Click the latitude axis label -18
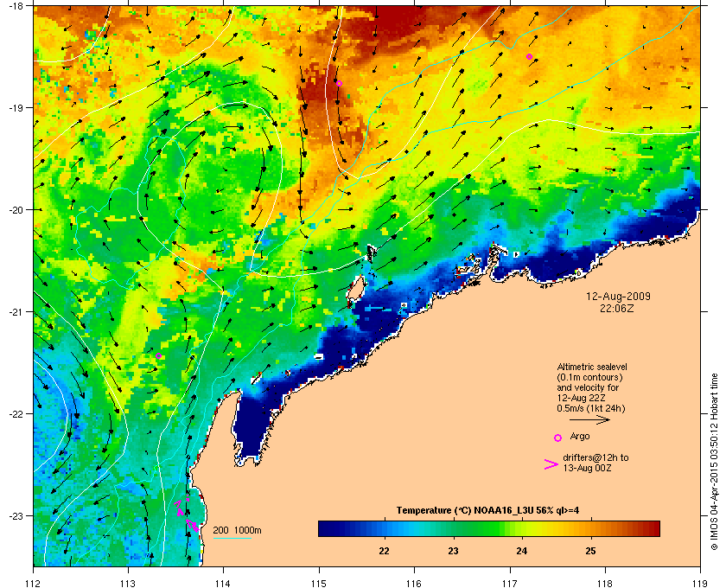 pyautogui.click(x=16, y=6)
